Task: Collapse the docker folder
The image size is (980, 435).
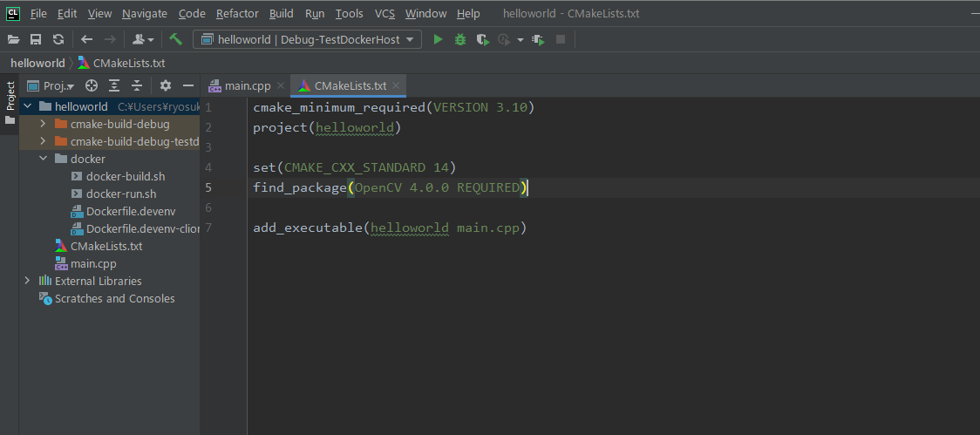Action: pos(43,159)
